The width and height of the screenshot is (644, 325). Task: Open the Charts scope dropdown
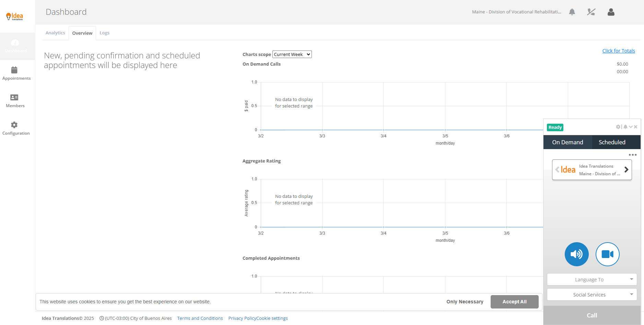(x=292, y=54)
